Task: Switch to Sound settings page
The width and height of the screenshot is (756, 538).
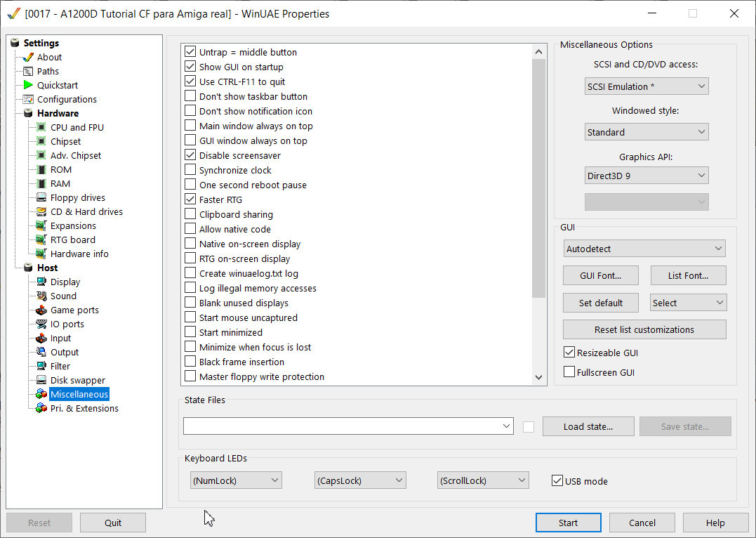Action: pos(64,296)
